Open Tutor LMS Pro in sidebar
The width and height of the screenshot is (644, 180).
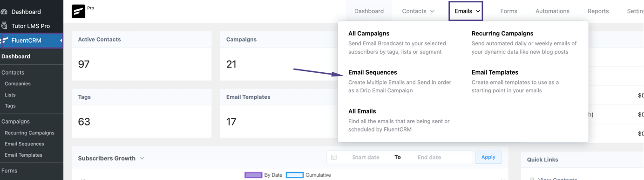pyautogui.click(x=31, y=26)
